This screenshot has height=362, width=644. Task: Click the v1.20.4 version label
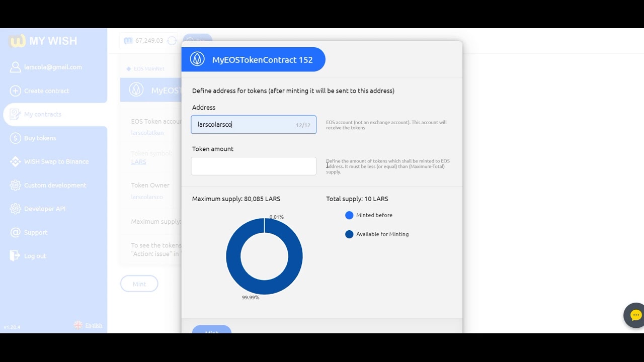pyautogui.click(x=12, y=327)
